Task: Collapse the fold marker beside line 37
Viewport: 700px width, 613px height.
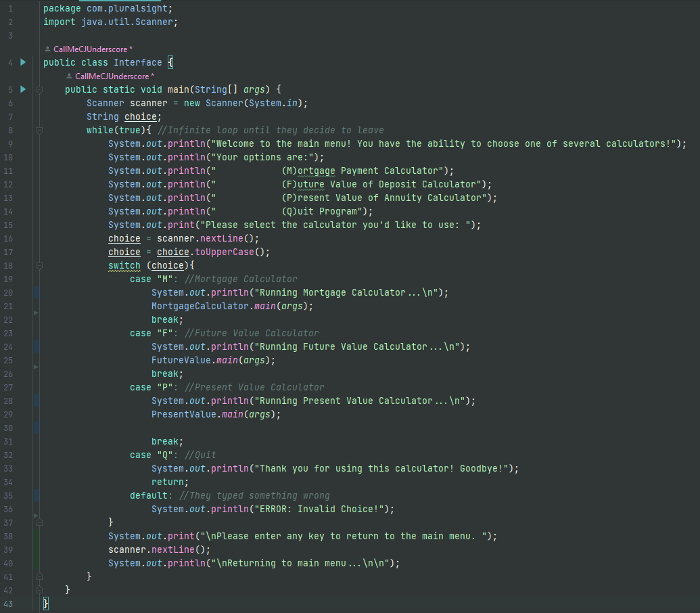Action: (x=39, y=522)
